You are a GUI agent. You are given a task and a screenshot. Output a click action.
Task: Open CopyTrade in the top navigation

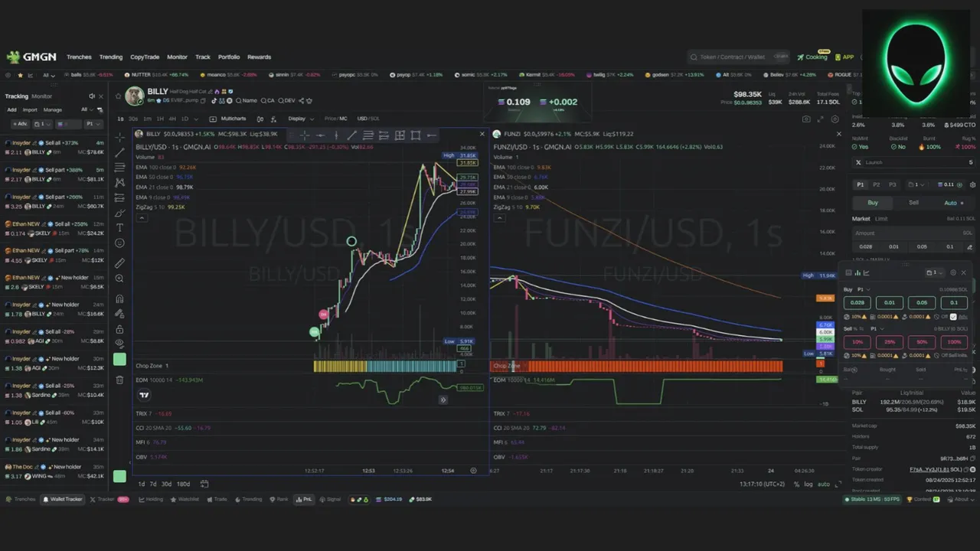145,57
